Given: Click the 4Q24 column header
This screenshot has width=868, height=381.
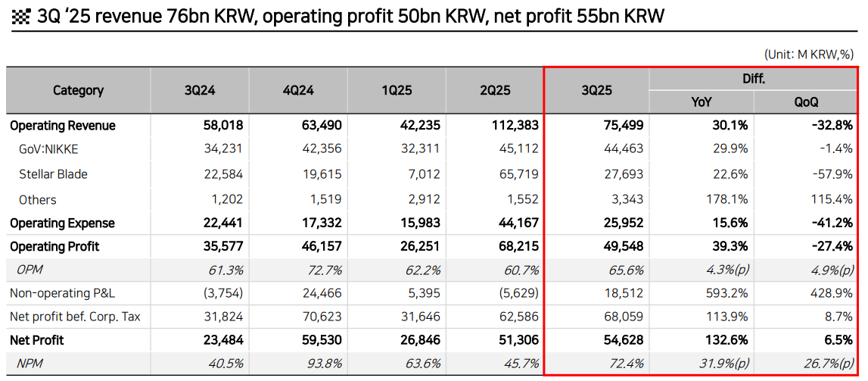Looking at the screenshot, I should (298, 90).
